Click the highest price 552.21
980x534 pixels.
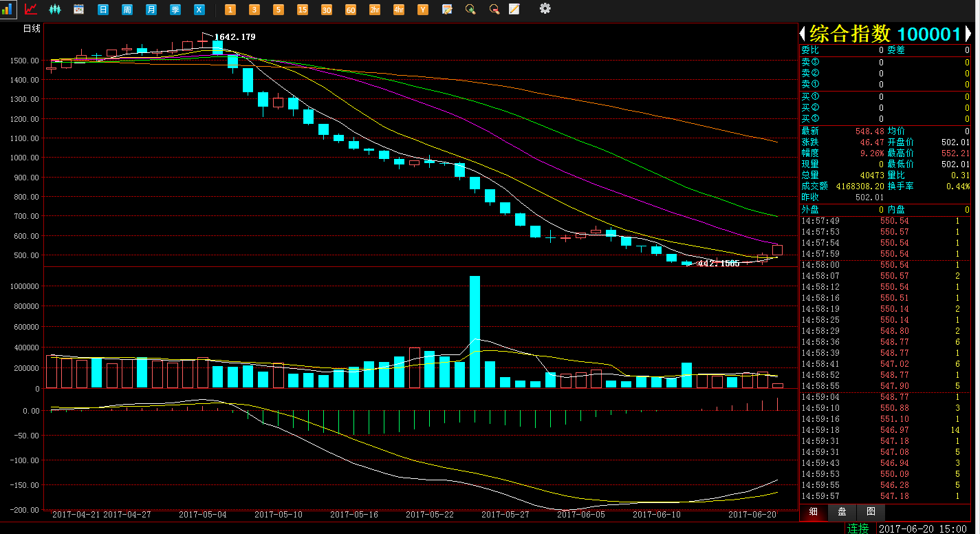click(955, 153)
